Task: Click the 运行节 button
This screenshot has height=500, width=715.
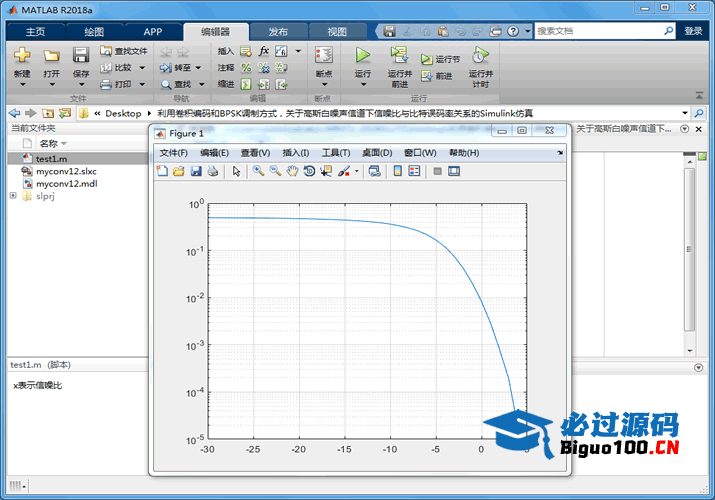Action: [x=441, y=60]
